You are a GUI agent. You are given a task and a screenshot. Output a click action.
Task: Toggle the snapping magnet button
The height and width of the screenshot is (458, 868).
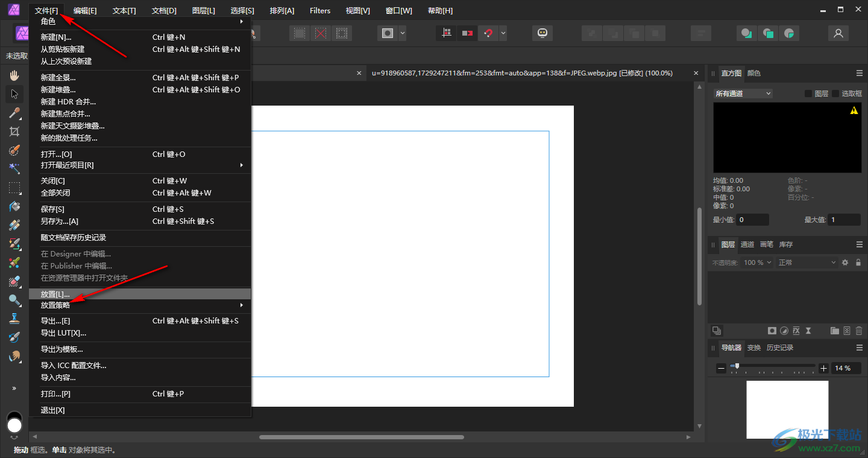click(x=488, y=33)
